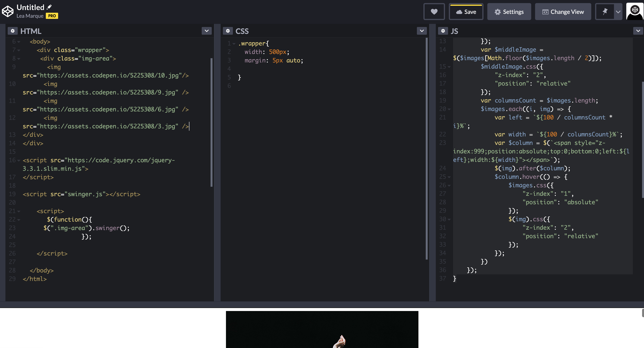Collapse the body tag fold arrow
This screenshot has width=644, height=348.
[x=19, y=42]
